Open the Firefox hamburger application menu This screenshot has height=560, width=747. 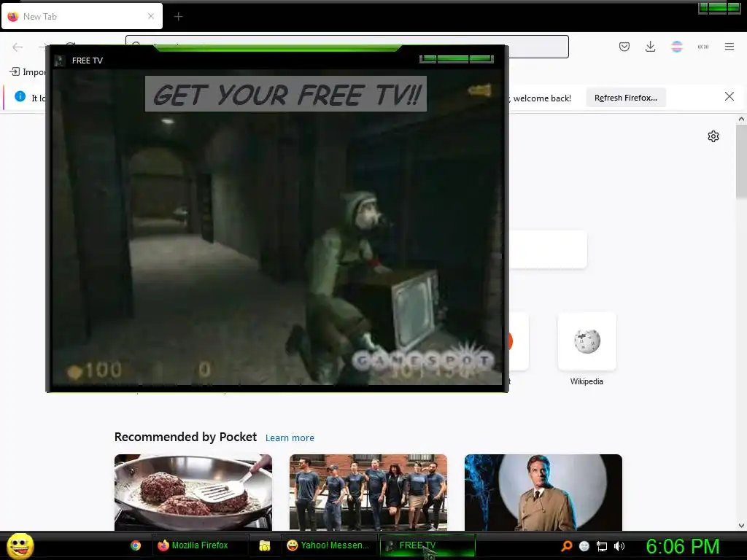coord(729,47)
